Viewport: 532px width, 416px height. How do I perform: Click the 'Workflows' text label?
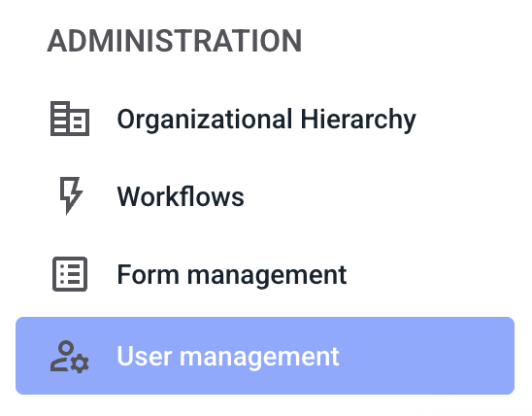pyautogui.click(x=181, y=196)
